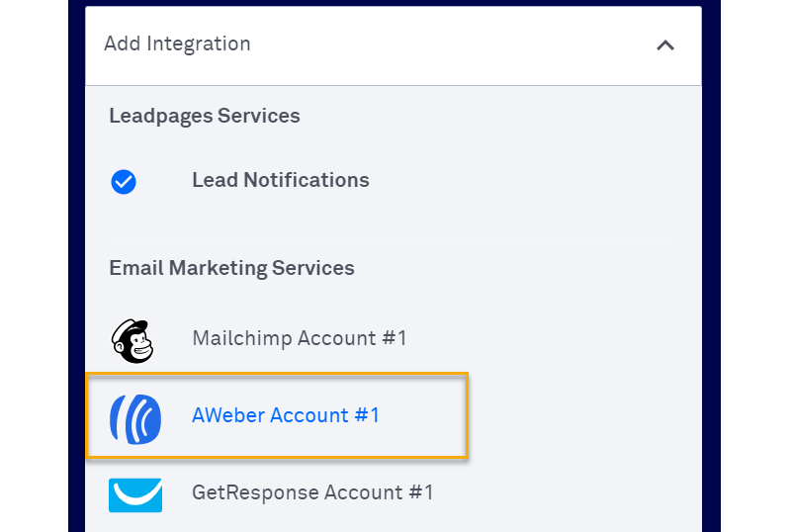
Task: Click the AWeber blue wave logo
Action: (x=134, y=416)
